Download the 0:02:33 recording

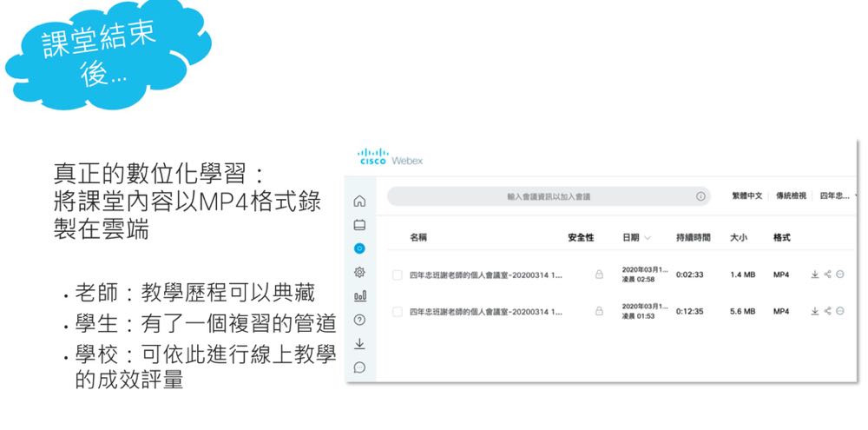coord(815,275)
